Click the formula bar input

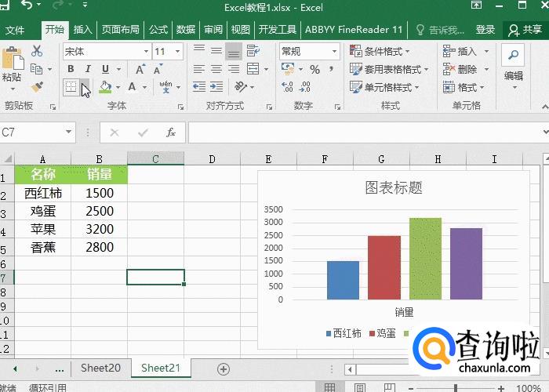tap(365, 132)
